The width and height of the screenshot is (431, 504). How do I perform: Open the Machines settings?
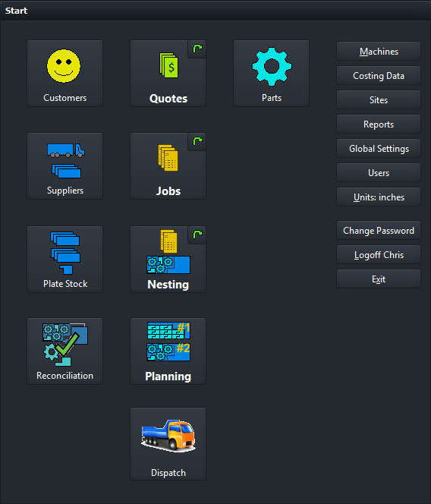pos(379,51)
